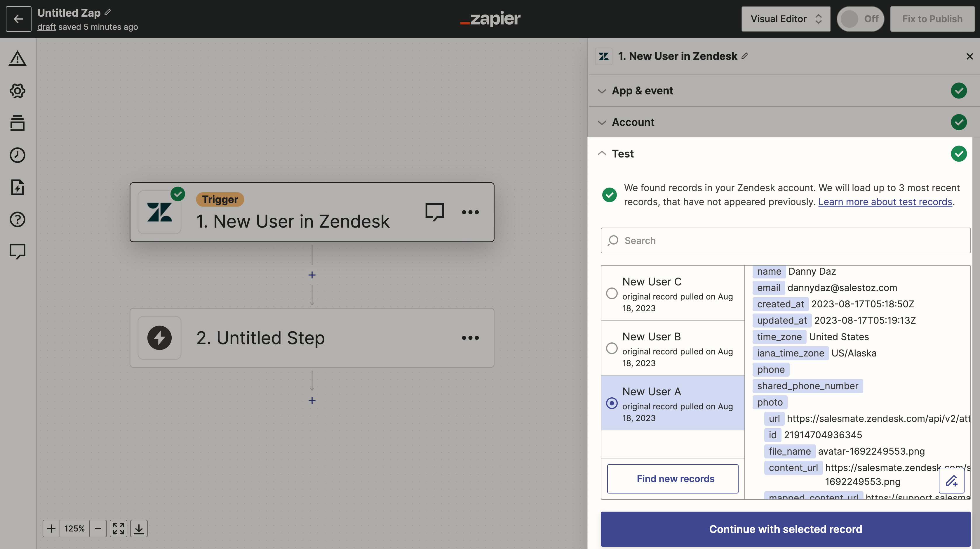Click the time_zone field label
Screen dimensions: 980x549
779,337
